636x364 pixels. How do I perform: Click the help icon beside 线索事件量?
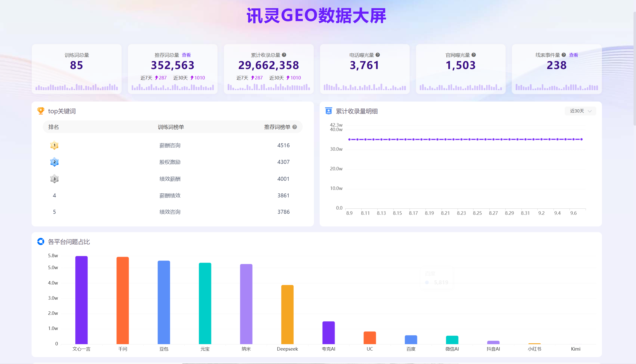click(564, 55)
